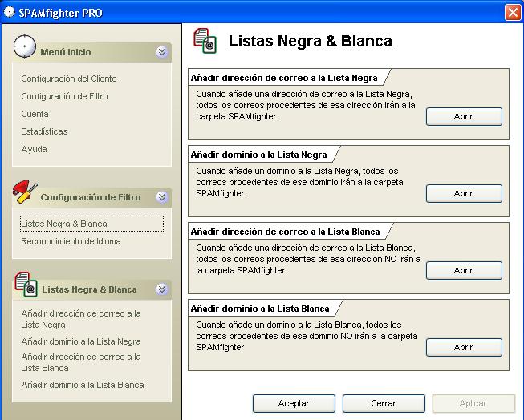Image resolution: width=524 pixels, height=420 pixels.
Task: Open Estadísticas page
Action: (x=44, y=131)
